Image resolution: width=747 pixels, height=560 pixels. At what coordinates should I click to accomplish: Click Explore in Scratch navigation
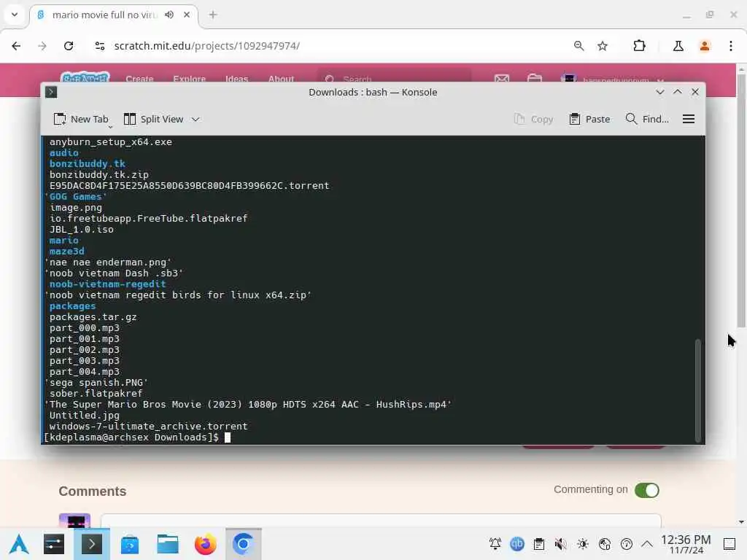(189, 79)
